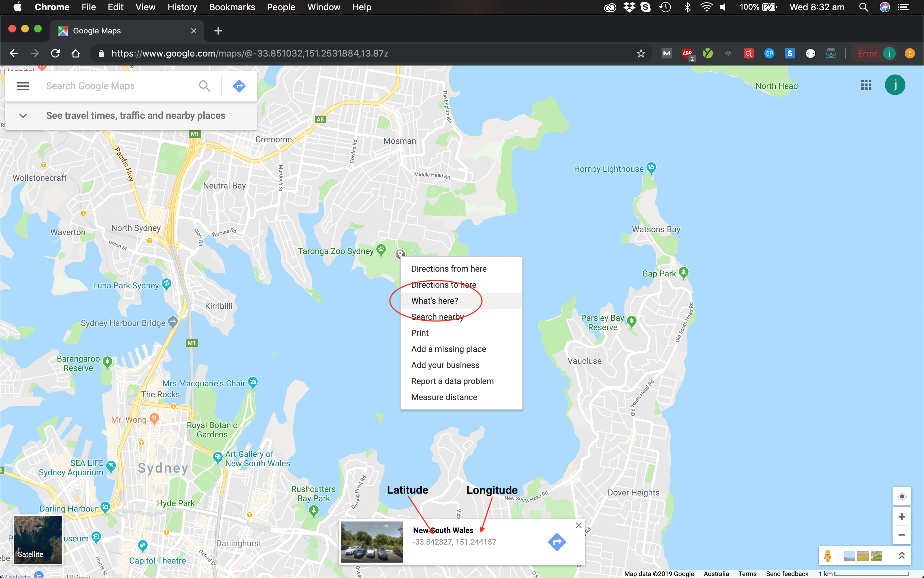Screen dimensions: 924x578
Task: Open the Dropbox menu bar icon
Action: click(x=629, y=7)
